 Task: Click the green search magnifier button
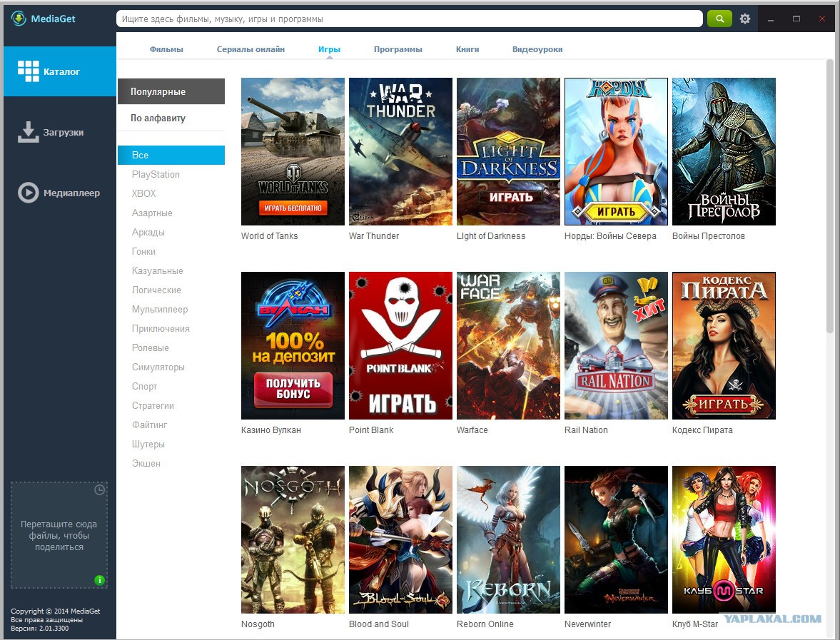(719, 19)
